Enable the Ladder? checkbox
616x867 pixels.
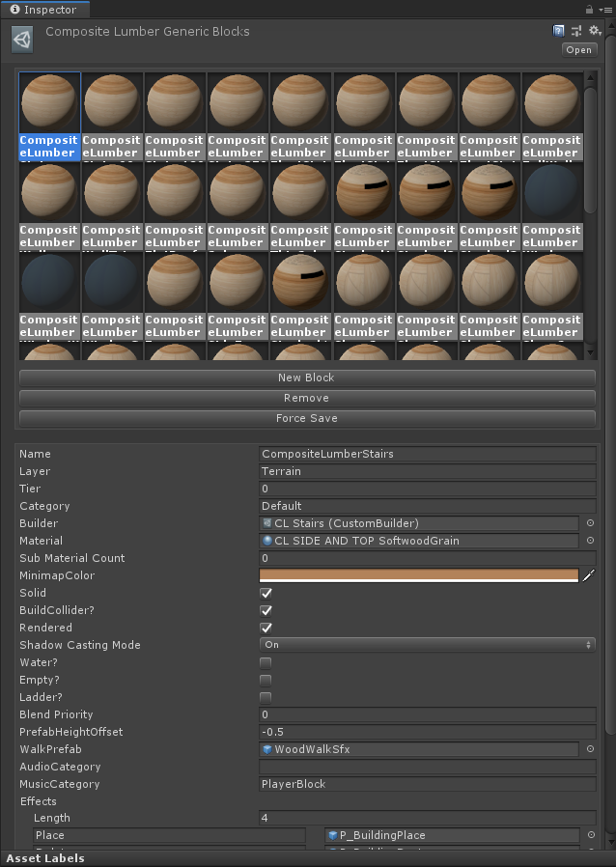click(266, 697)
